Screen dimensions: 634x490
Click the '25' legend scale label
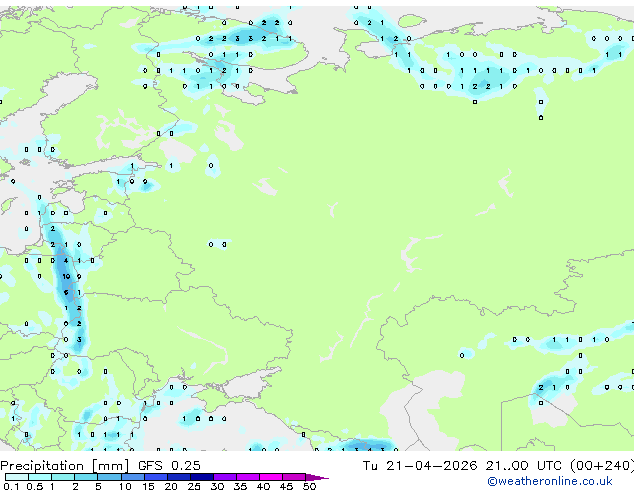(194, 486)
